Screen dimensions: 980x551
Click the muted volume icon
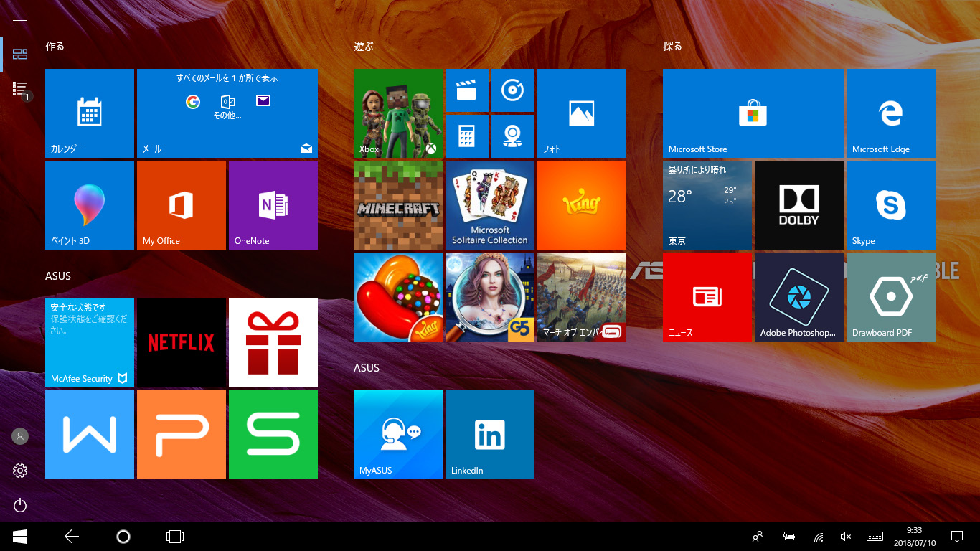coord(846,537)
